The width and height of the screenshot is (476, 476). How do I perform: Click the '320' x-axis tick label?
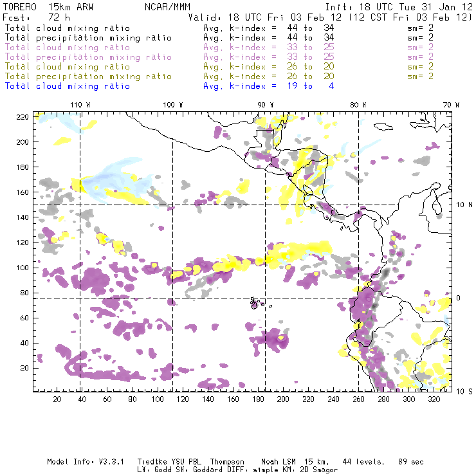(x=434, y=399)
